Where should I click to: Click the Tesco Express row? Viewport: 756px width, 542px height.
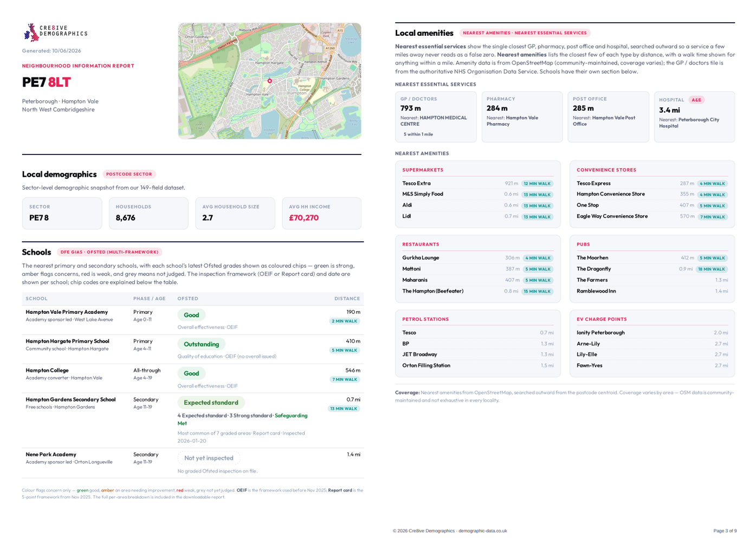click(652, 184)
